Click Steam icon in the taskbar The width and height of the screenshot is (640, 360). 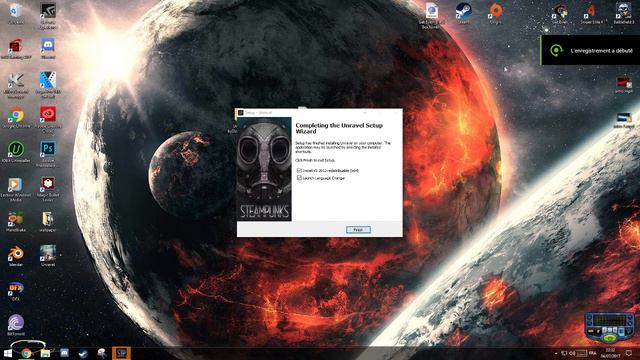[x=83, y=353]
